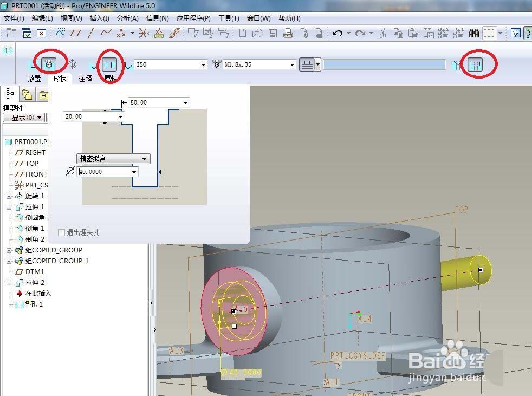Image resolution: width=532 pixels, height=396 pixels.
Task: Open the 放置 (Placement) tab
Action: click(x=34, y=79)
